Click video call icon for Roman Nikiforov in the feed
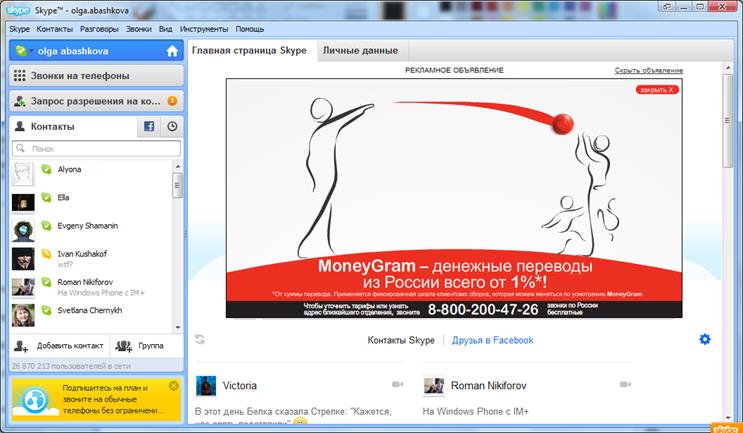 point(625,385)
